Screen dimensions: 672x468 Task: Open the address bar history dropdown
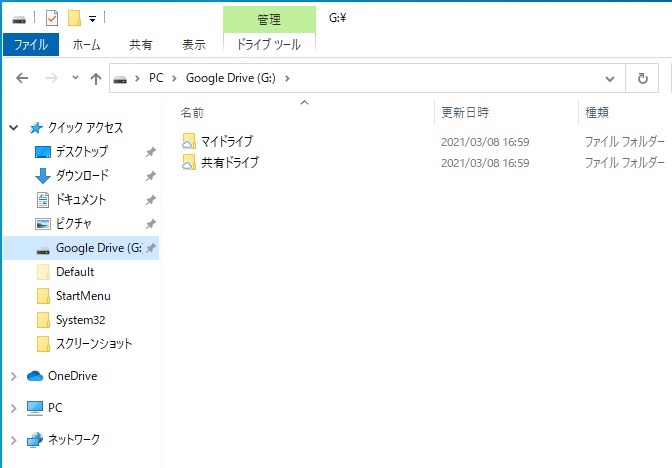point(610,78)
